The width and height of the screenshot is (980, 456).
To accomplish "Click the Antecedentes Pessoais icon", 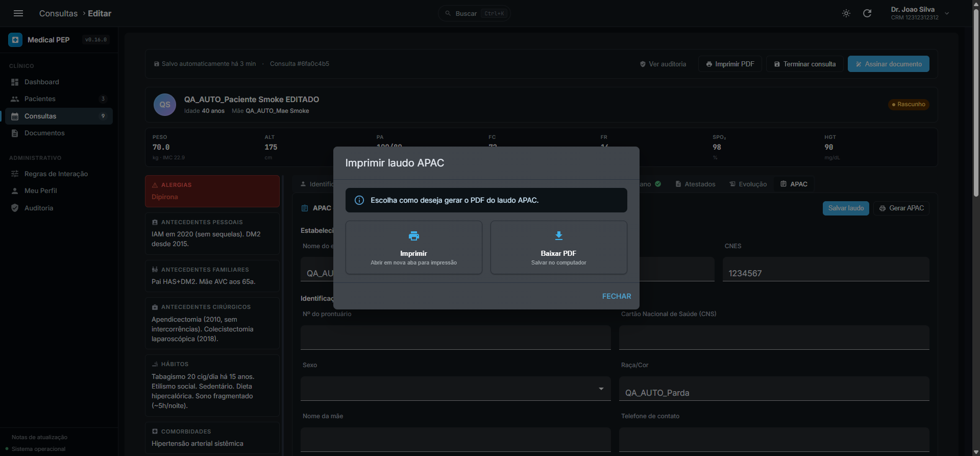I will tap(155, 222).
